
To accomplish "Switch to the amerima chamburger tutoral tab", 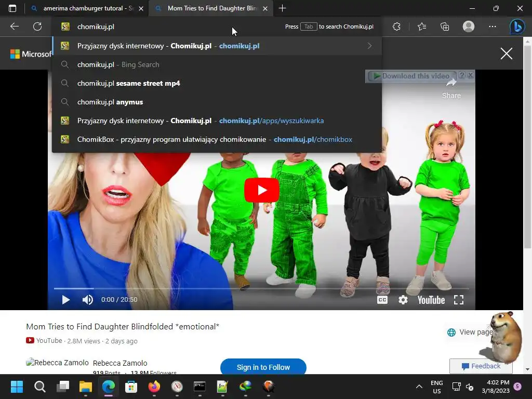I will 87,8.
